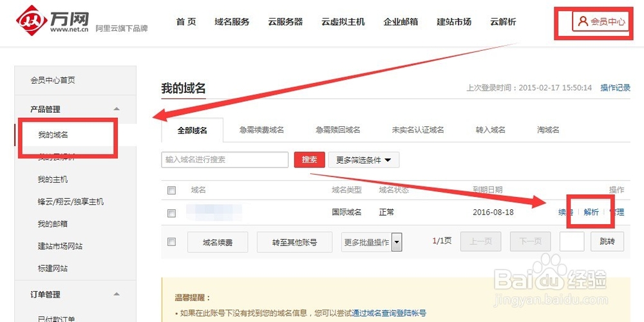Open 企业邮箱 menu

(x=401, y=22)
